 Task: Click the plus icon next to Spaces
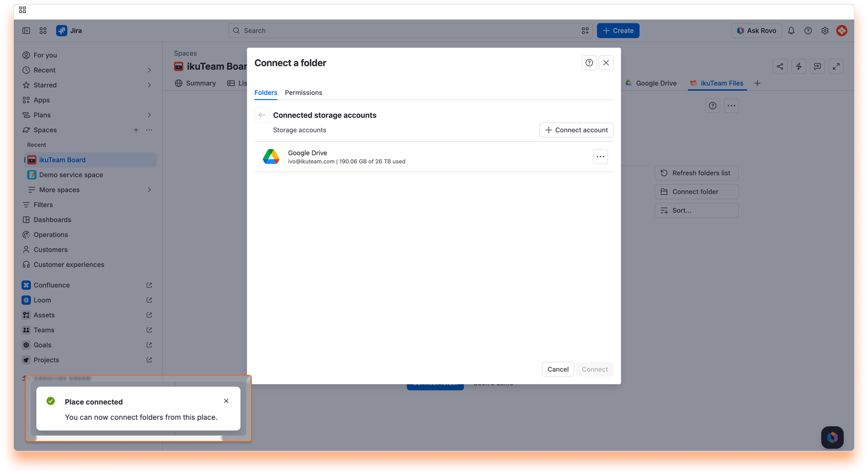(136, 130)
